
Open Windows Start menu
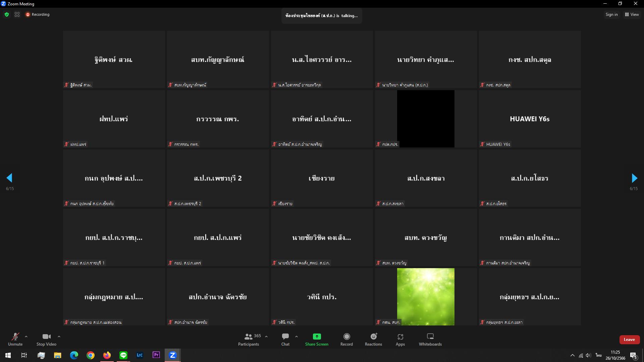(x=8, y=355)
